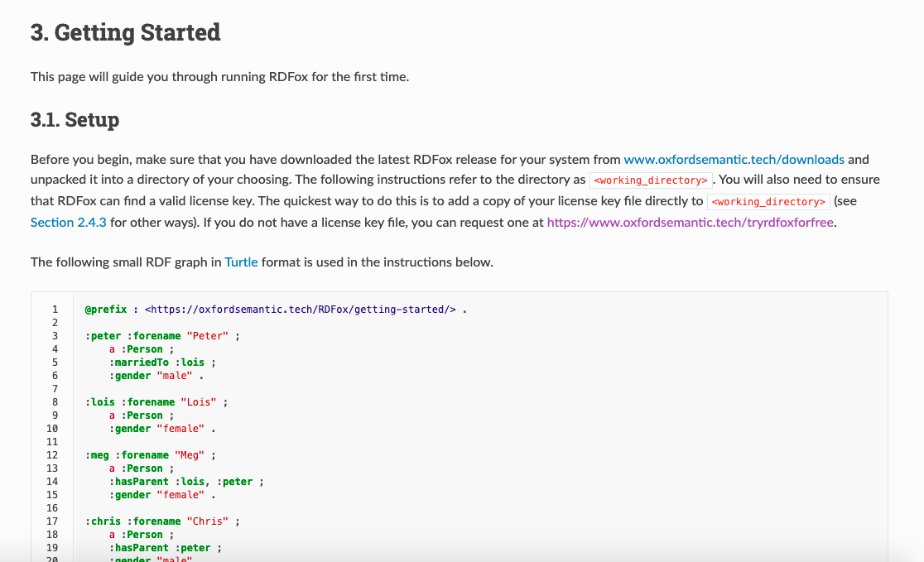Viewport: 924px width, 562px height.
Task: Click the "Lois" string literal in code
Action: (199, 402)
